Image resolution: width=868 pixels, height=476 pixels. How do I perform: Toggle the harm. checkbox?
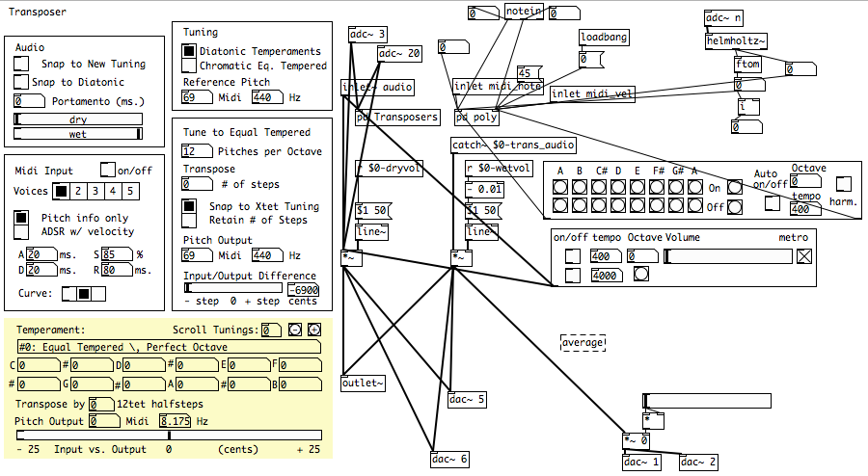tap(843, 183)
